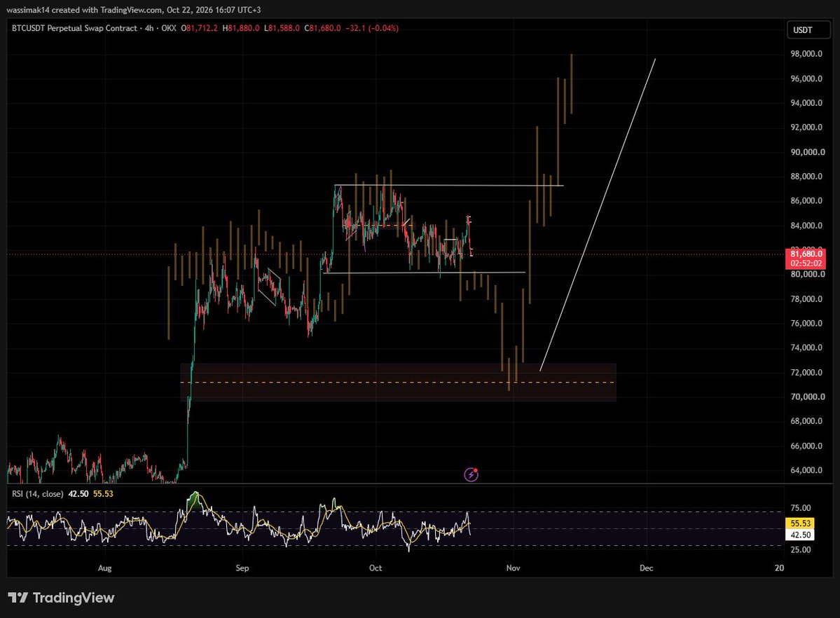Open the USDT currency selector
This screenshot has width=840, height=618.
(808, 30)
